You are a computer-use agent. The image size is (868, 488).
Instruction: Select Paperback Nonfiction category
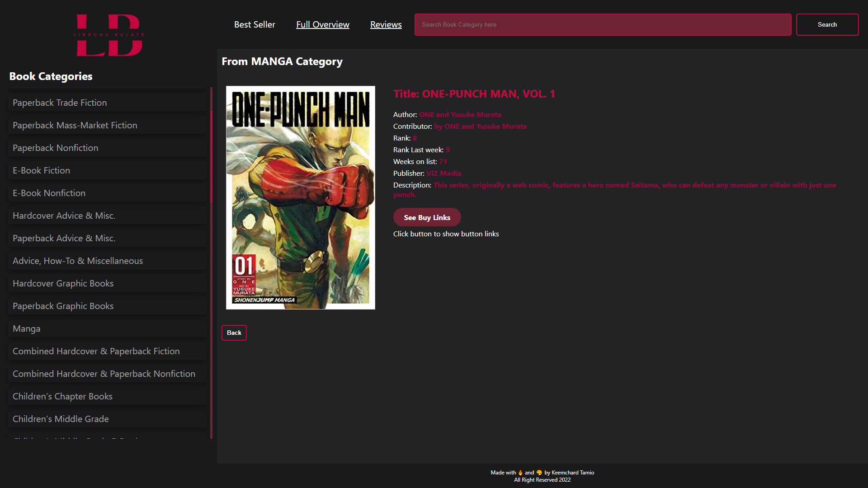click(107, 147)
